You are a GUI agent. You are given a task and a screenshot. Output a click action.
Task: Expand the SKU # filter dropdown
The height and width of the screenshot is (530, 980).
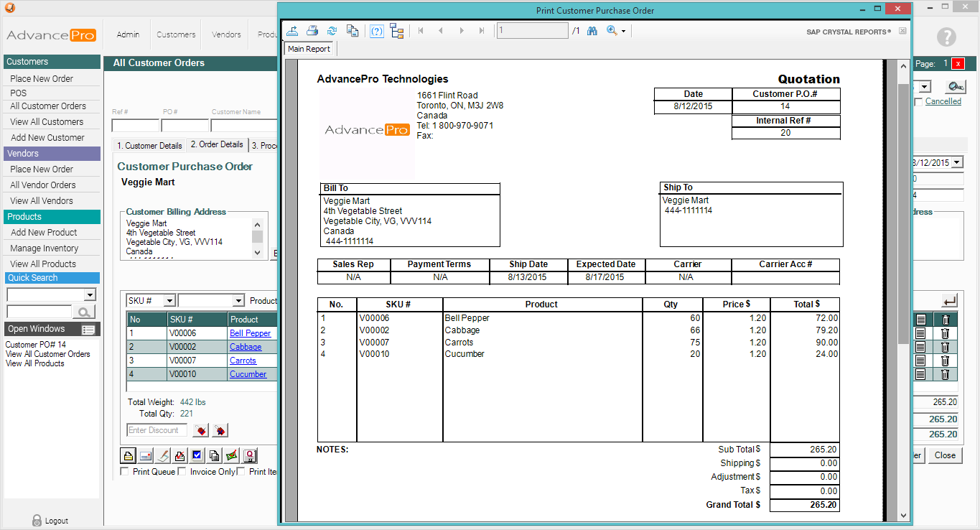click(x=169, y=301)
